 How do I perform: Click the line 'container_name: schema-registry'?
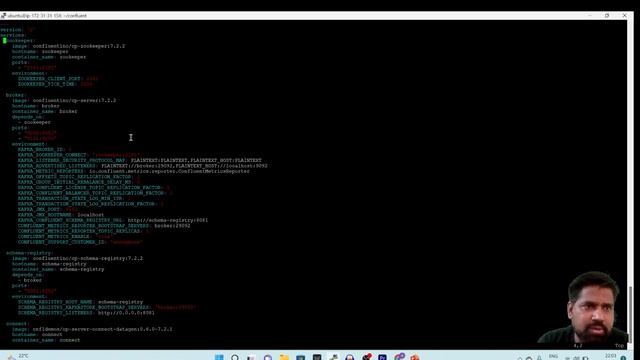pyautogui.click(x=58, y=269)
